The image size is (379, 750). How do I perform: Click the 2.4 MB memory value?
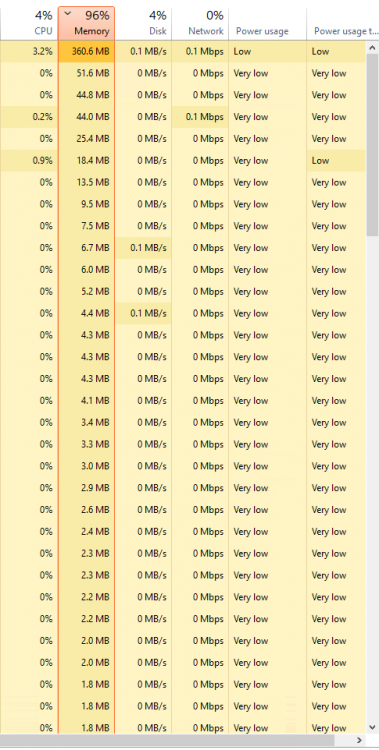pyautogui.click(x=94, y=531)
